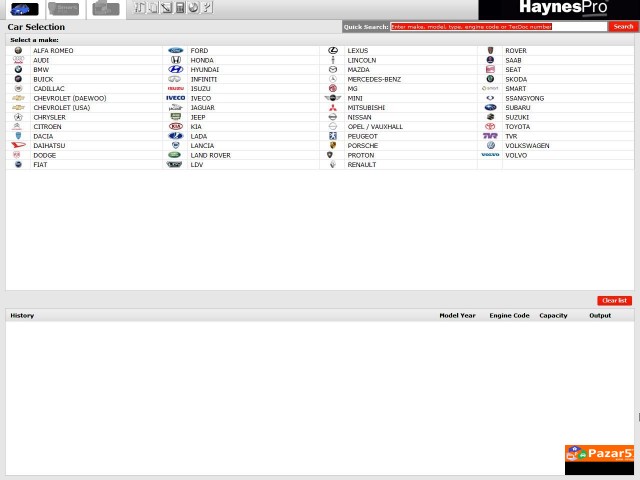Open the blue car selection tab
This screenshot has width=640, height=480.
point(23,9)
